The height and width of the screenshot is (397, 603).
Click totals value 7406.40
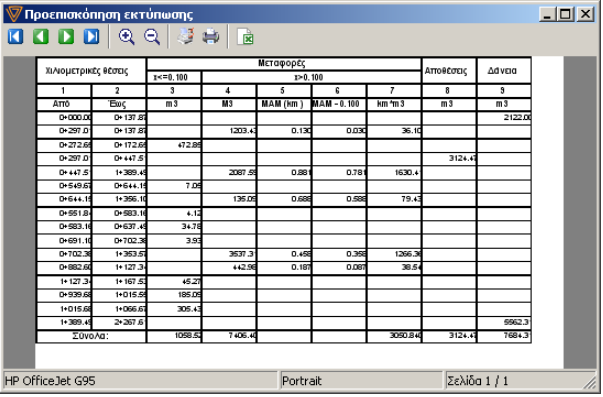(242, 336)
